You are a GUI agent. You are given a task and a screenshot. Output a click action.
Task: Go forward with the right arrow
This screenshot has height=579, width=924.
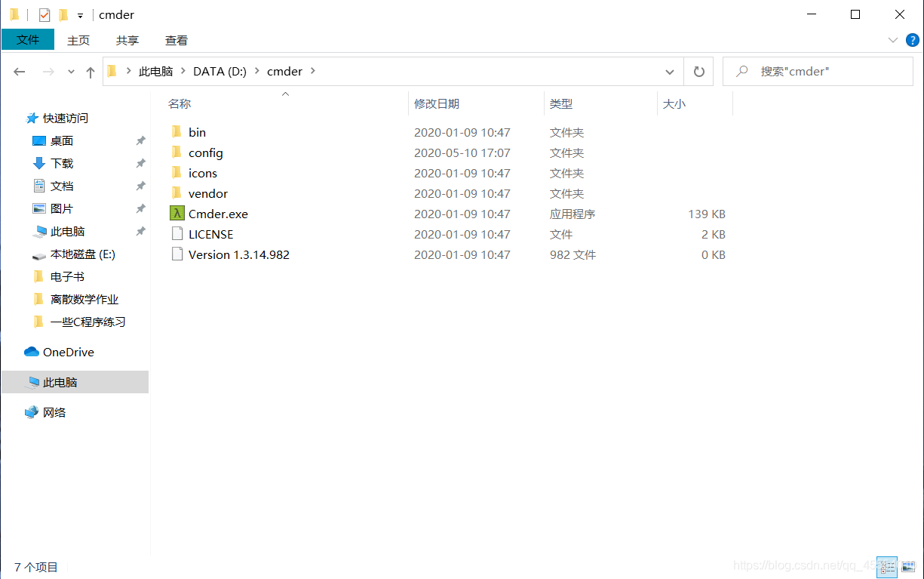[48, 72]
